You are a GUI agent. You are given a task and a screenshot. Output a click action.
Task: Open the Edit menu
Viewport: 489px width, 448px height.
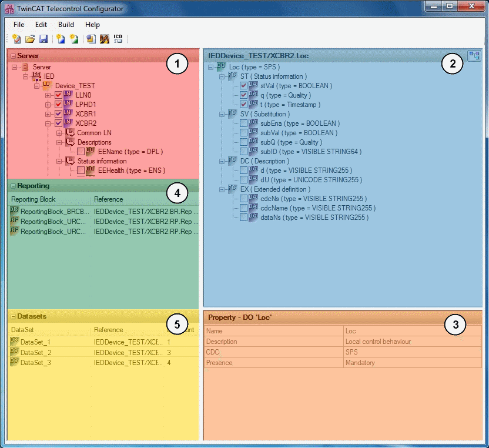[41, 25]
